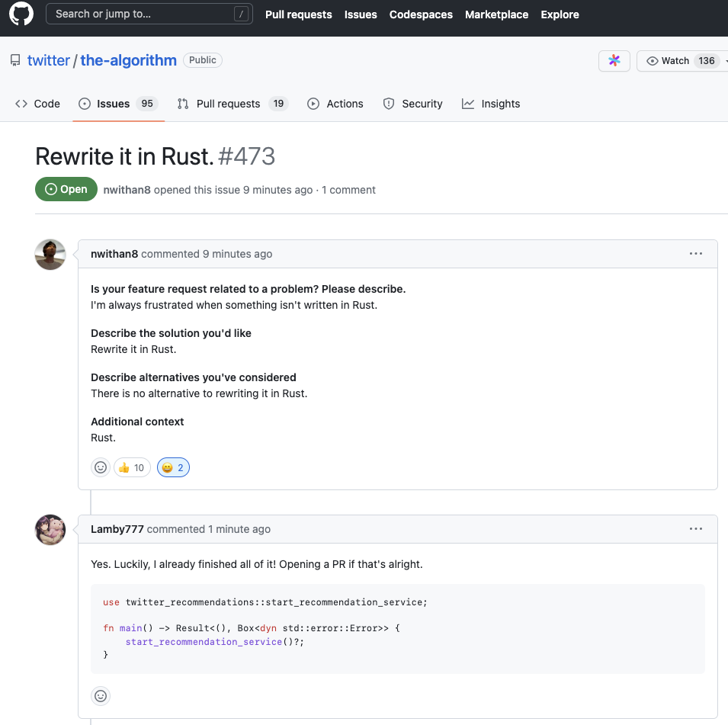Open the Security tab
The width and height of the screenshot is (728, 725).
pos(412,104)
